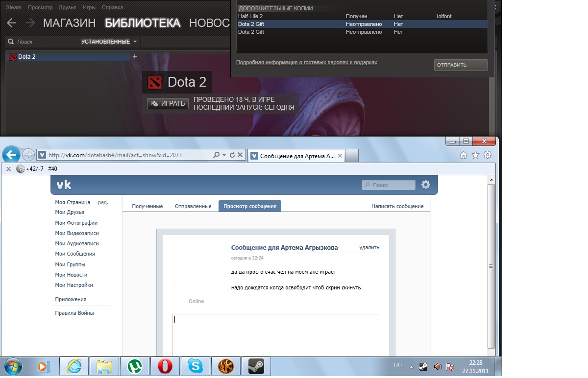588x378 pixels.
Task: Click the VK Поиск search box
Action: pos(389,185)
